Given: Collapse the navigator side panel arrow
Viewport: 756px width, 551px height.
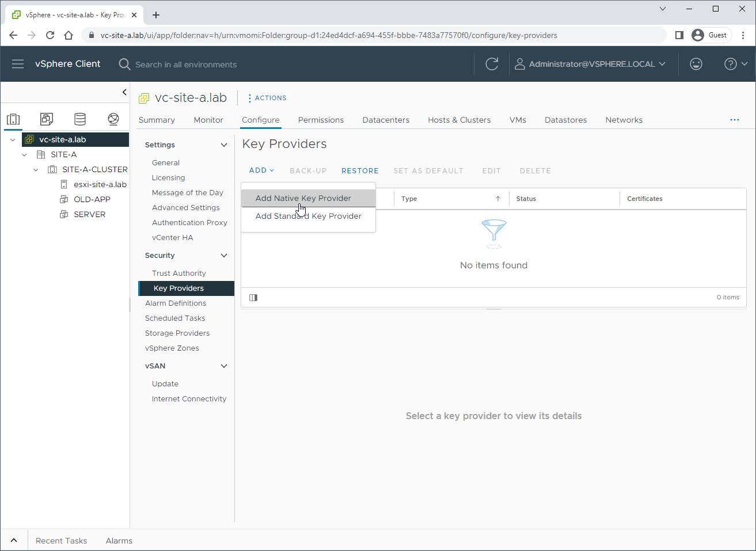Looking at the screenshot, I should 124,92.
